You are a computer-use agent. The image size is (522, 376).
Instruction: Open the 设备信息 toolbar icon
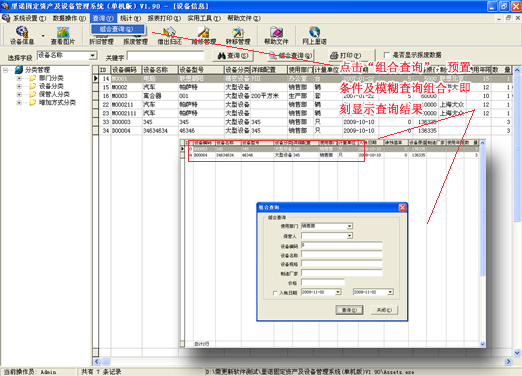[x=22, y=35]
